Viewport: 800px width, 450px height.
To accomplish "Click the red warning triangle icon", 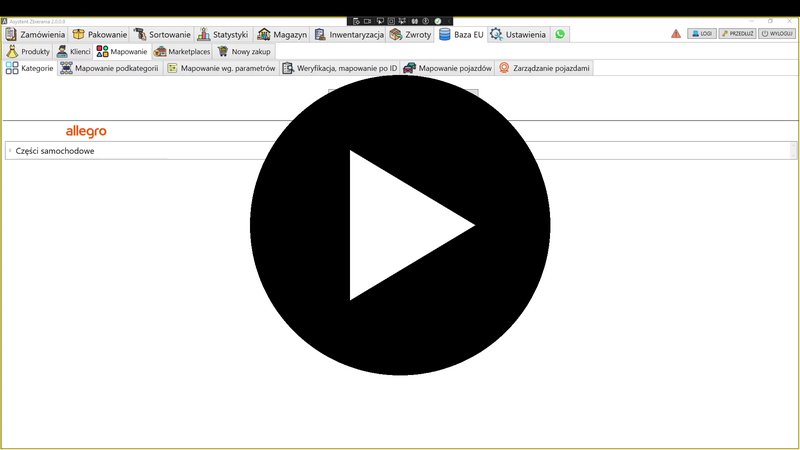I will click(x=676, y=34).
